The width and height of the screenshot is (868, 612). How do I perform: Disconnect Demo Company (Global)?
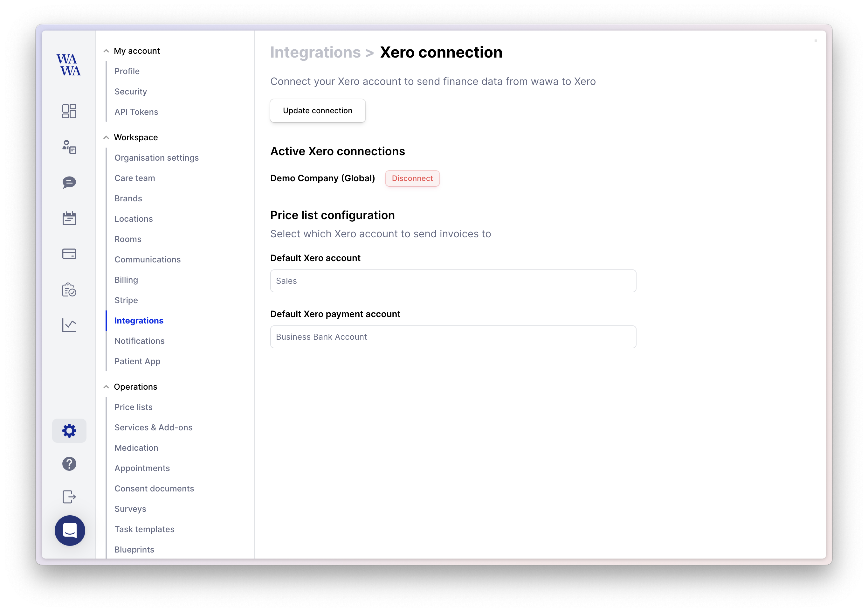pos(412,178)
